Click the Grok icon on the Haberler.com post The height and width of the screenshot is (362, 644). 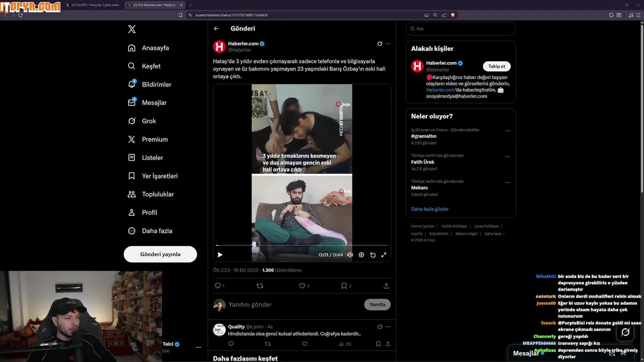click(x=380, y=44)
